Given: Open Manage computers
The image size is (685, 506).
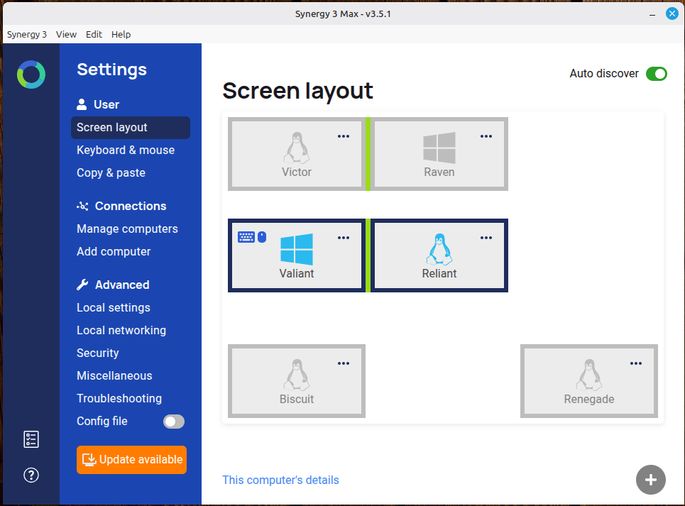Looking at the screenshot, I should pyautogui.click(x=127, y=229).
